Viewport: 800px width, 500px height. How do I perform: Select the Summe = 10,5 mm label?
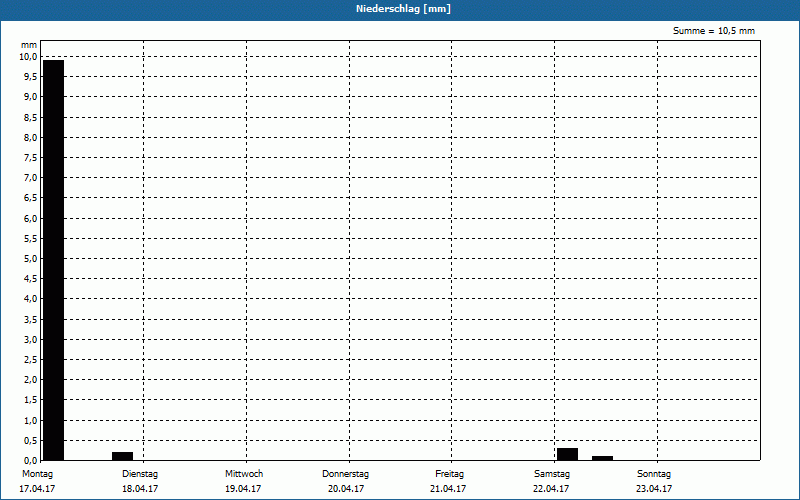pyautogui.click(x=713, y=31)
